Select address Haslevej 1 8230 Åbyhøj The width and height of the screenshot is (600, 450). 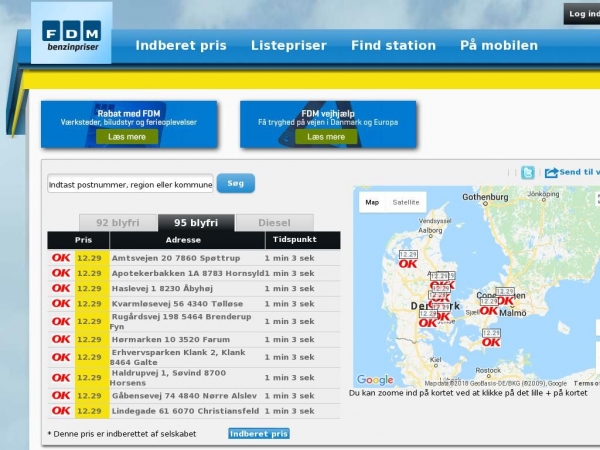click(162, 289)
